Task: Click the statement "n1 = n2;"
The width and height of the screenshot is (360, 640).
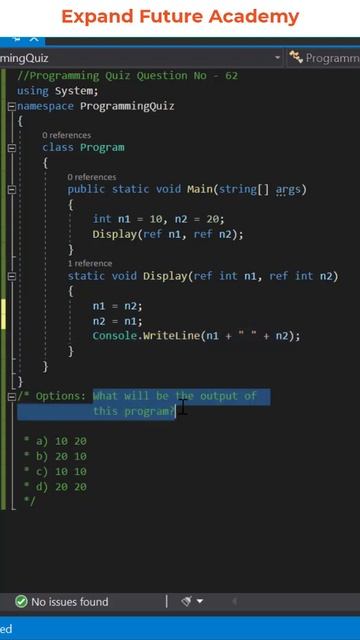Action: [118, 306]
